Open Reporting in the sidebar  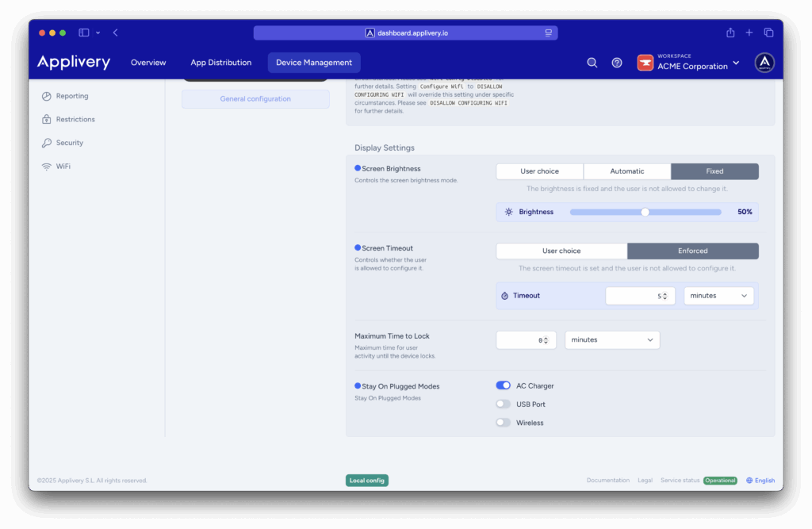[71, 96]
